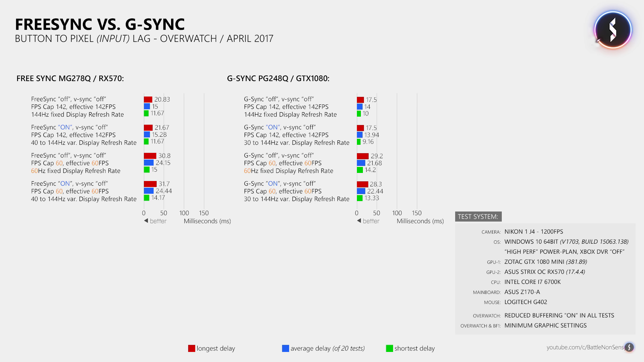Screen dimensions: 644x362
Task: Click the blue 24.44 bar in the FreeSync chart
Action: [x=149, y=191]
